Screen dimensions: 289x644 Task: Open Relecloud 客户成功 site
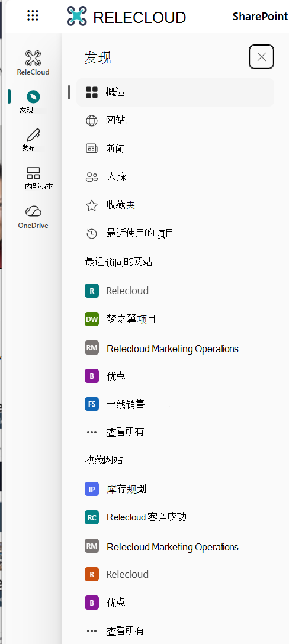click(146, 517)
